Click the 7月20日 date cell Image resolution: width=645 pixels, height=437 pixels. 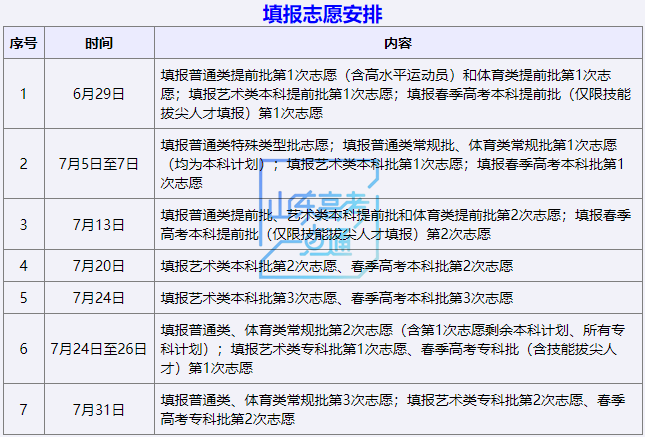[x=99, y=267]
